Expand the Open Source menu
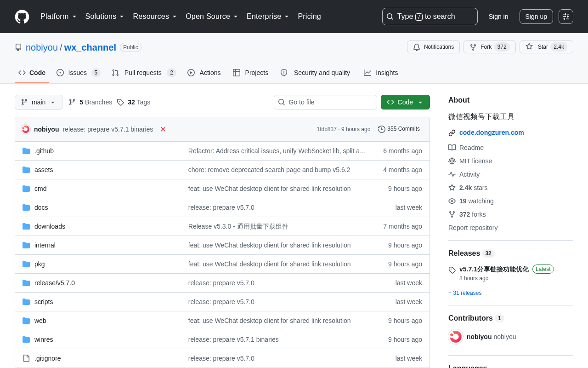 pos(212,17)
